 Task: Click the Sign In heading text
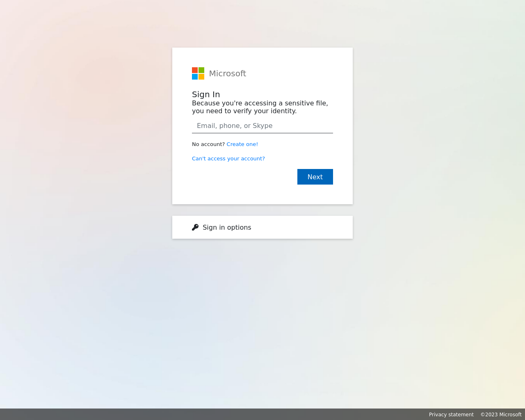pos(206,94)
